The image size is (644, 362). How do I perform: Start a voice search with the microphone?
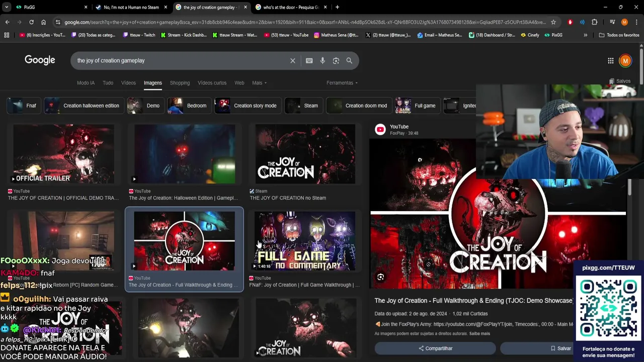(323, 61)
